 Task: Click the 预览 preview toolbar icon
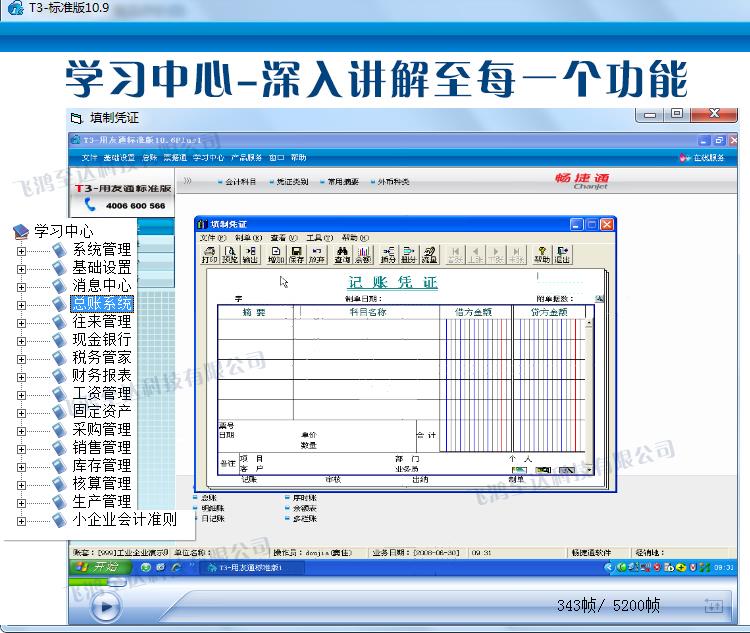point(229,254)
